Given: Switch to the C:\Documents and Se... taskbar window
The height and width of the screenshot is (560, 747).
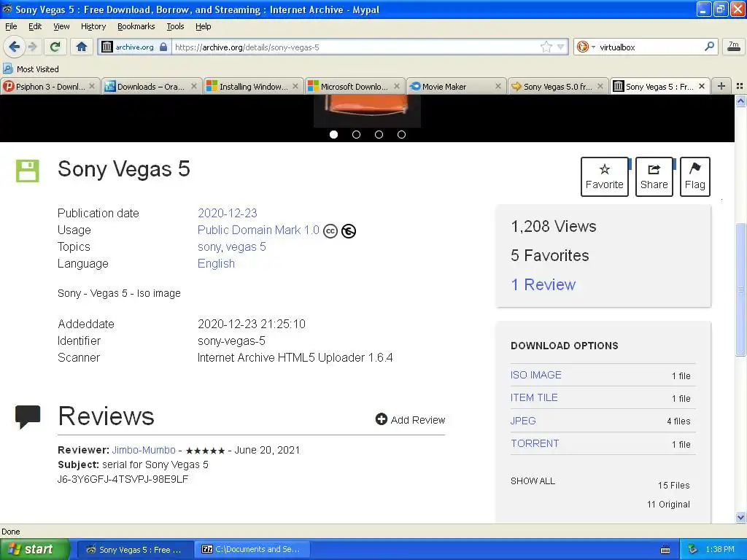Looking at the screenshot, I should click(x=252, y=549).
